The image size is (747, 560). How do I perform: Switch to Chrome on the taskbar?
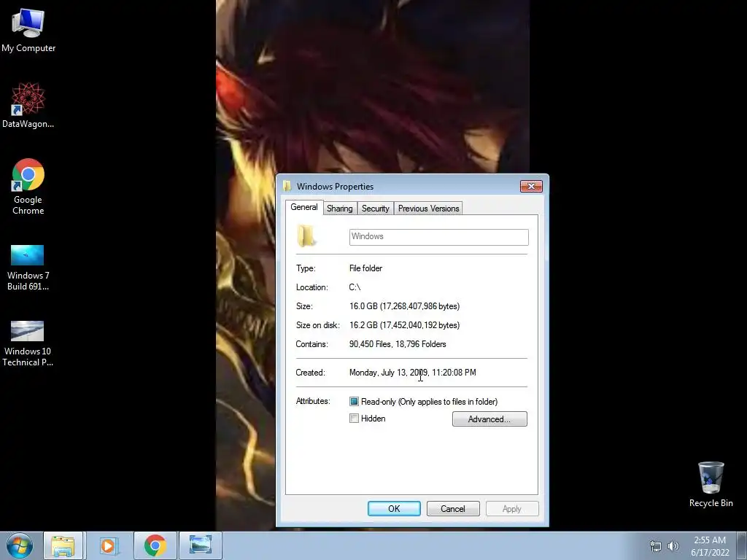tap(155, 545)
